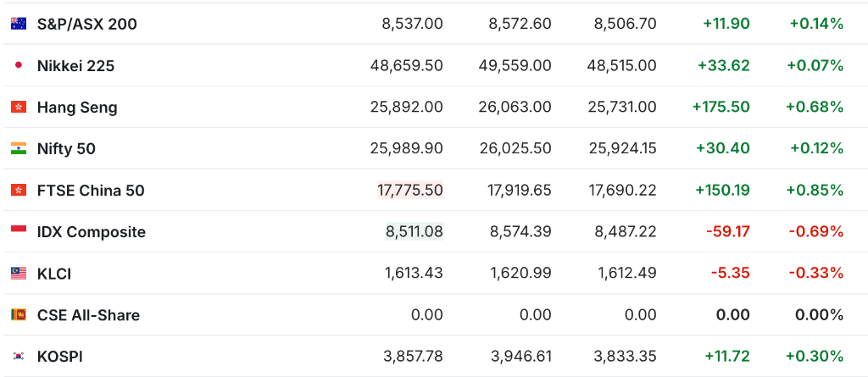This screenshot has height=377, width=868.
Task: Click the Malaysia flag beside KLCI
Action: [x=19, y=273]
